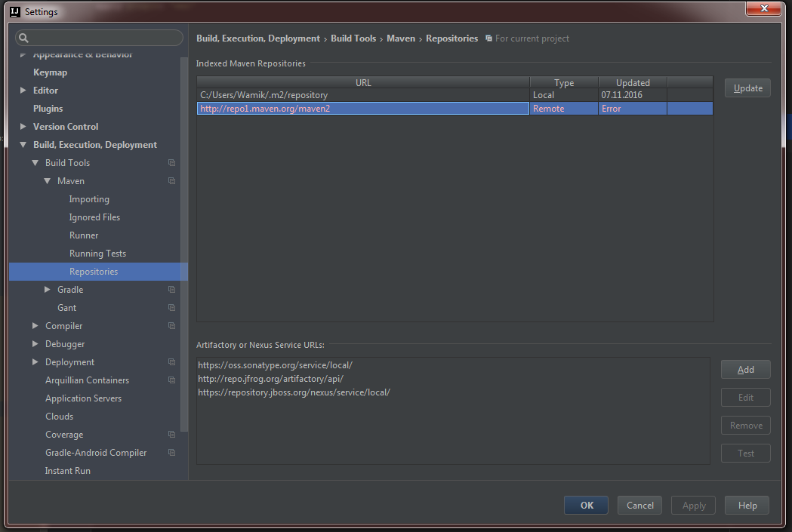Expand the Debugger node
792x532 pixels.
click(35, 344)
